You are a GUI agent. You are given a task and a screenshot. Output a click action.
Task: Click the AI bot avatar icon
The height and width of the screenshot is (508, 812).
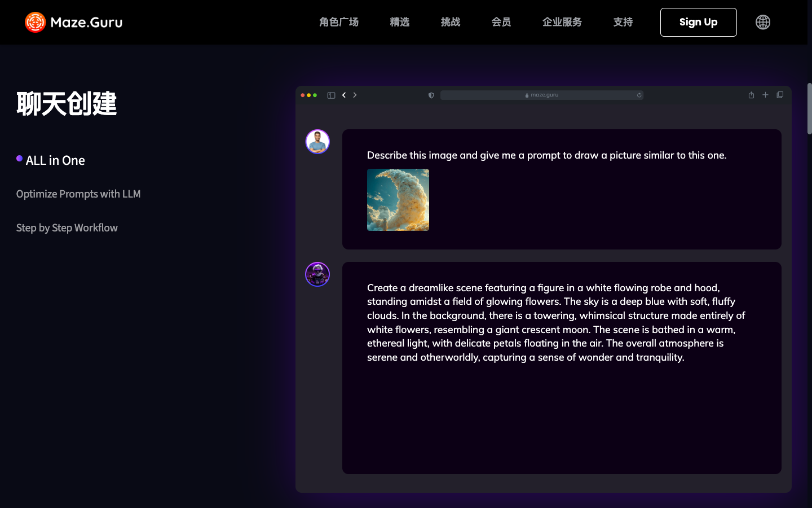point(317,274)
